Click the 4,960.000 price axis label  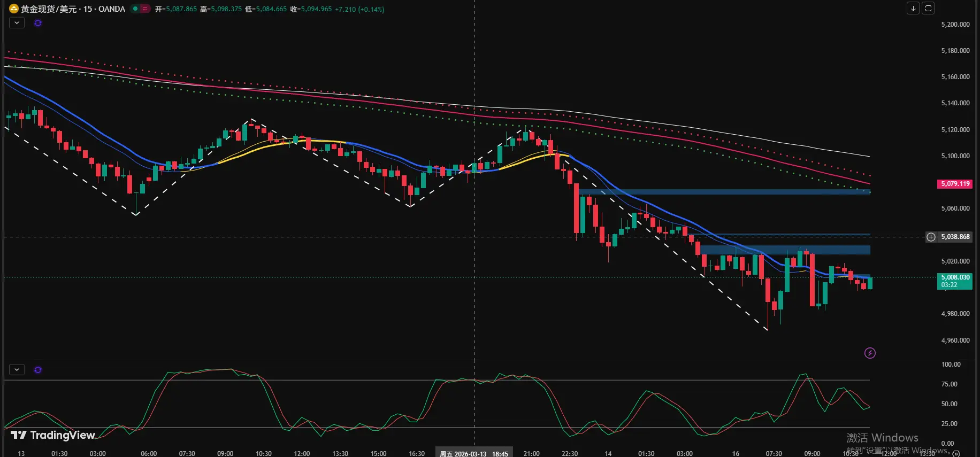coord(955,340)
